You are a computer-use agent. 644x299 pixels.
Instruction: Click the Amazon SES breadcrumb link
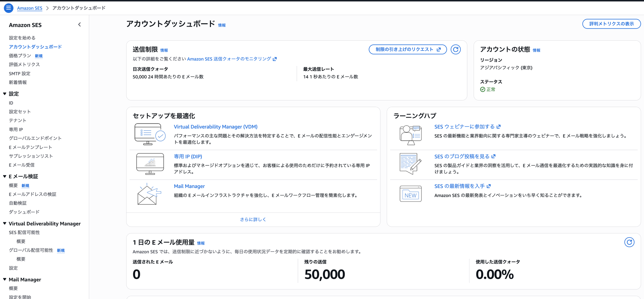click(30, 8)
